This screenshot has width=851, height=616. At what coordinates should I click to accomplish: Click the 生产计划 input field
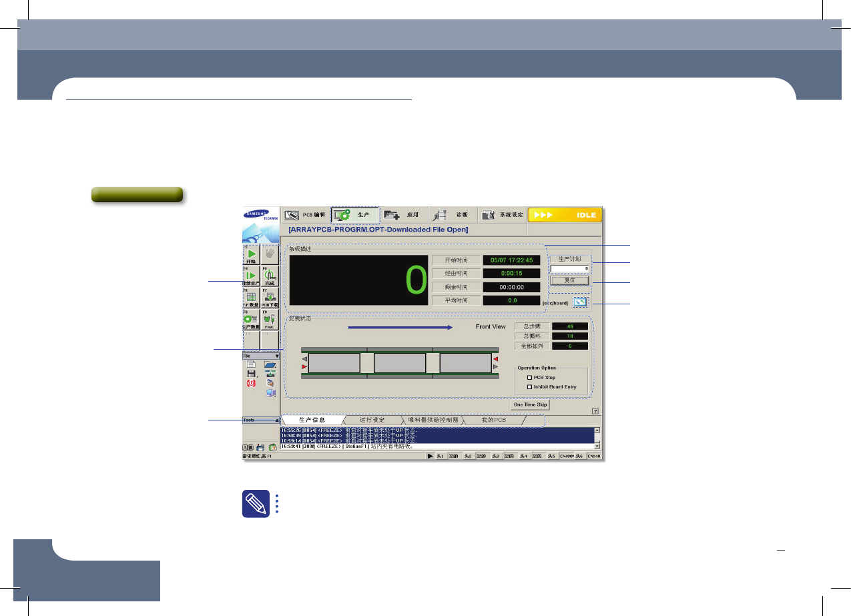[569, 268]
